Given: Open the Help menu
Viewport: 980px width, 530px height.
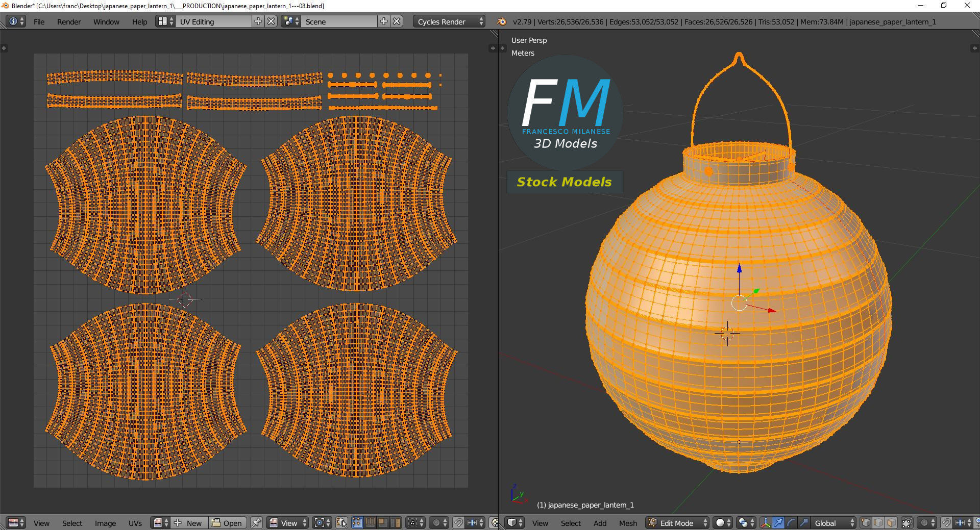Looking at the screenshot, I should click(x=139, y=22).
